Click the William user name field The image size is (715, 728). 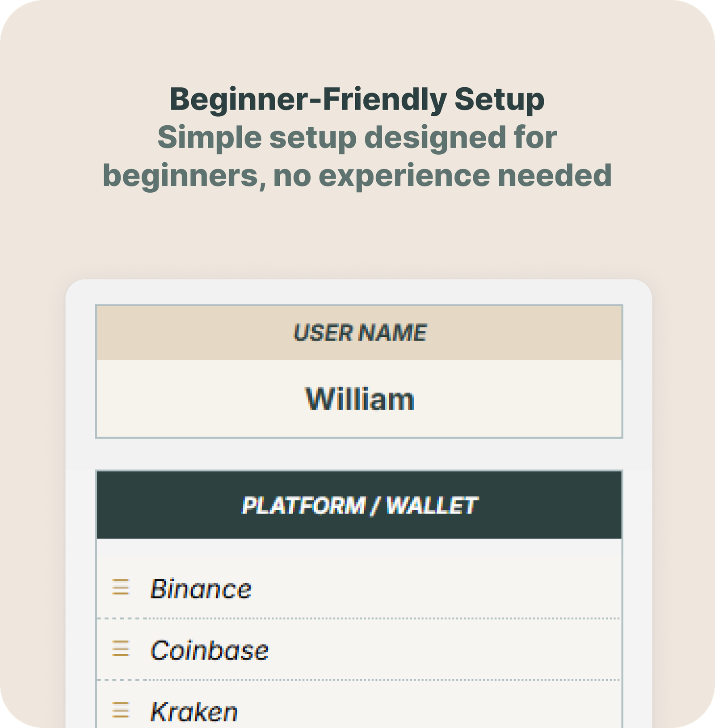click(359, 399)
